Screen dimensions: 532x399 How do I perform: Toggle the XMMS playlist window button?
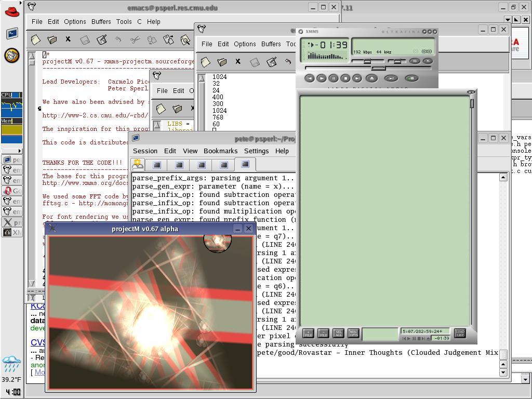pyautogui.click(x=428, y=61)
